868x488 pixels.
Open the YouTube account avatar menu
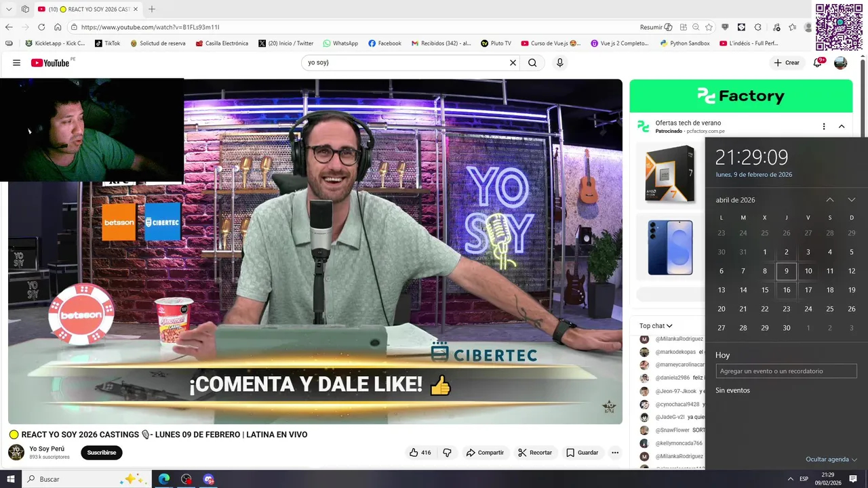(840, 62)
